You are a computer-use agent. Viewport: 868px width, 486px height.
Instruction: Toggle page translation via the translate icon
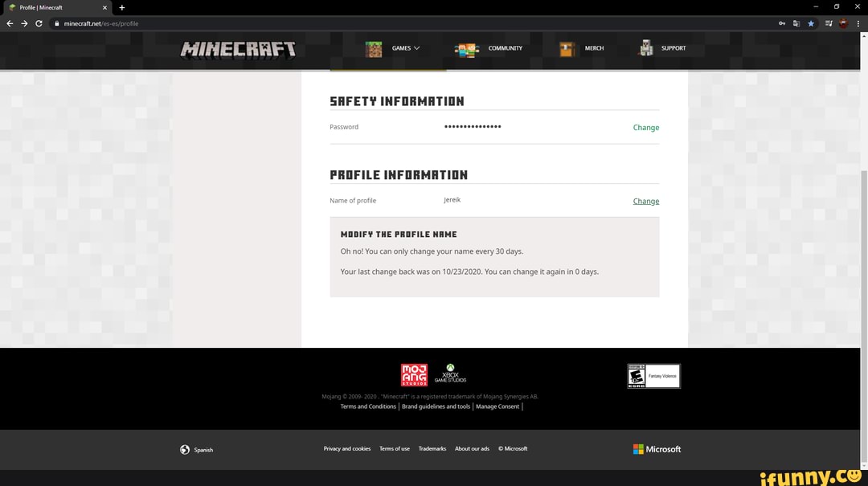[x=796, y=23]
